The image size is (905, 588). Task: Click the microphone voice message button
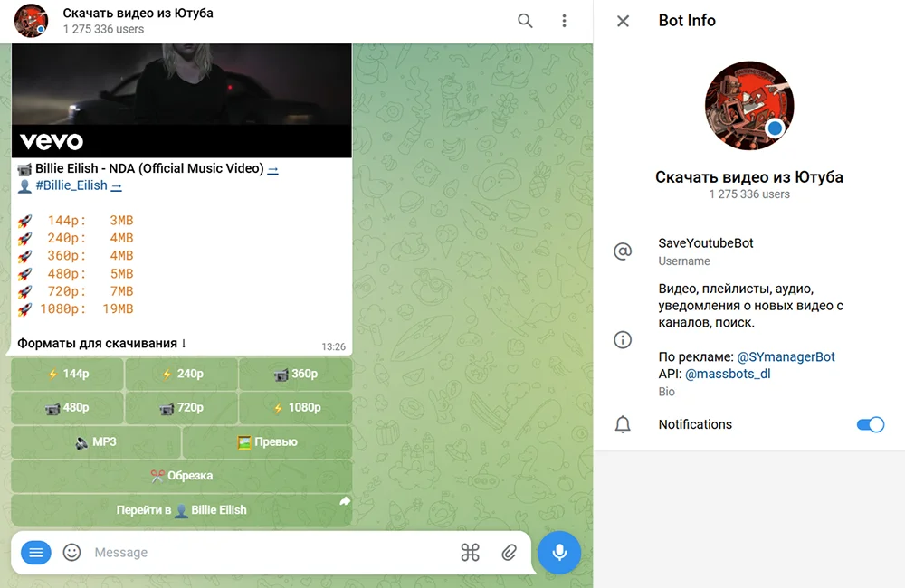click(x=559, y=553)
